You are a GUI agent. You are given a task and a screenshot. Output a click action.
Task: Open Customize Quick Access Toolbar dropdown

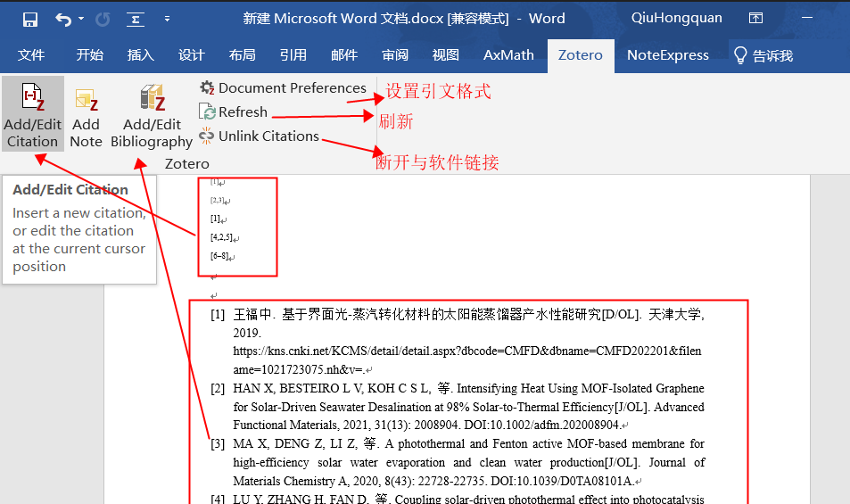click(x=167, y=19)
